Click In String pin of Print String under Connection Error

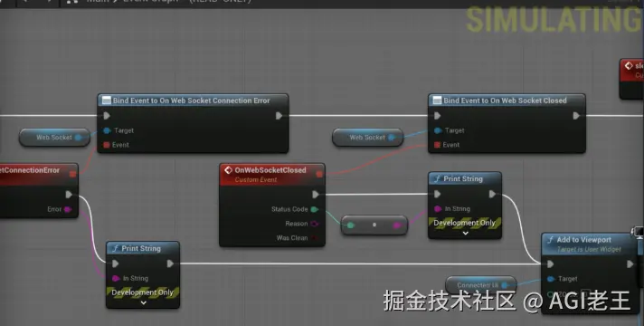coord(116,278)
